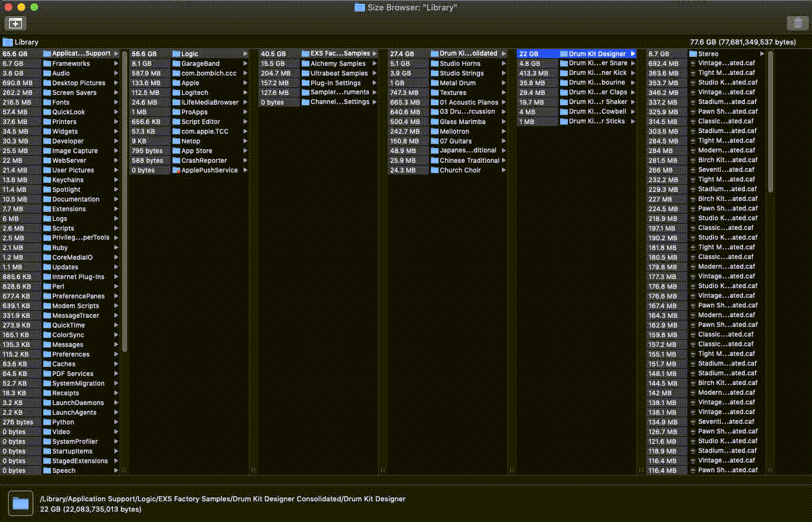This screenshot has height=522, width=812.
Task: Click the Logitech folder icon
Action: (176, 92)
